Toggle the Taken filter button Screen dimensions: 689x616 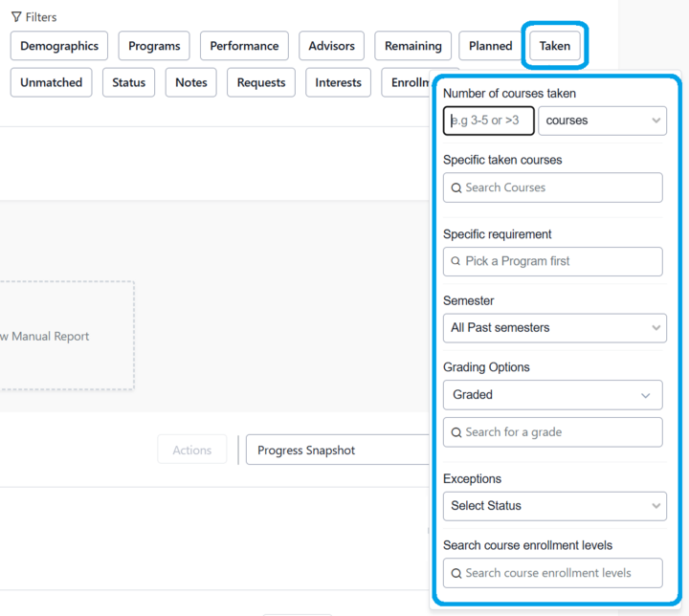click(555, 46)
